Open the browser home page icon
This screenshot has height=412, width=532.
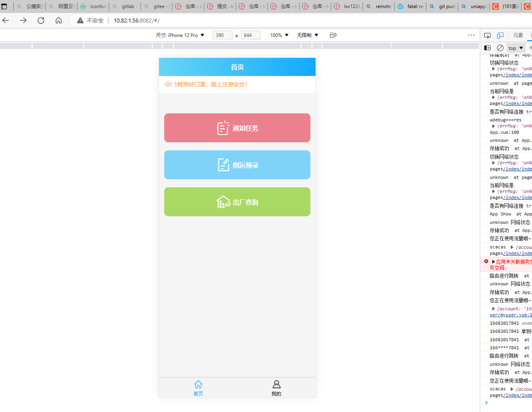tap(59, 20)
